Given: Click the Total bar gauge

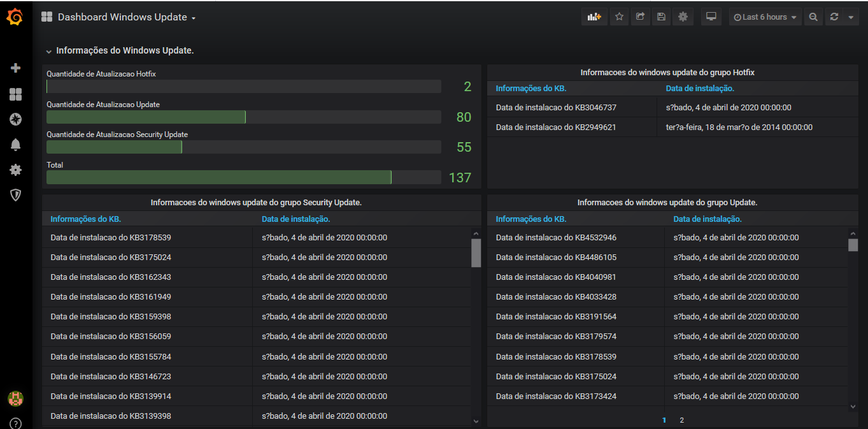Looking at the screenshot, I should 244,177.
